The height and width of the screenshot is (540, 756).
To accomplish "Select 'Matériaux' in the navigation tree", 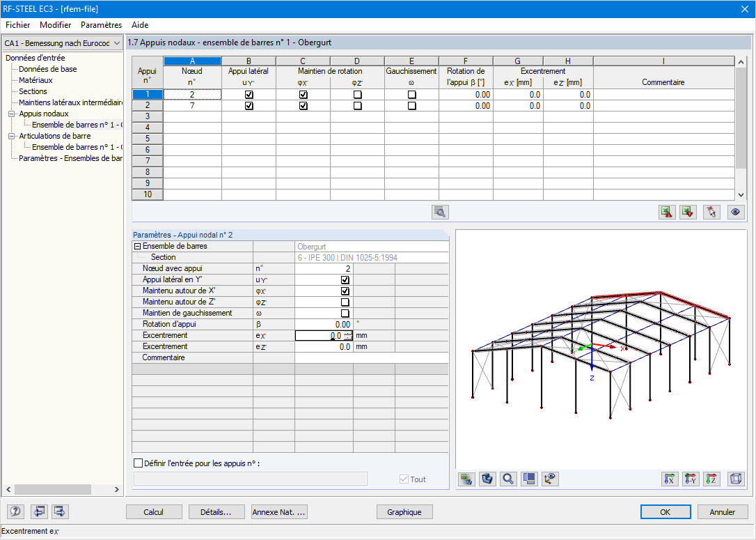I will [36, 80].
